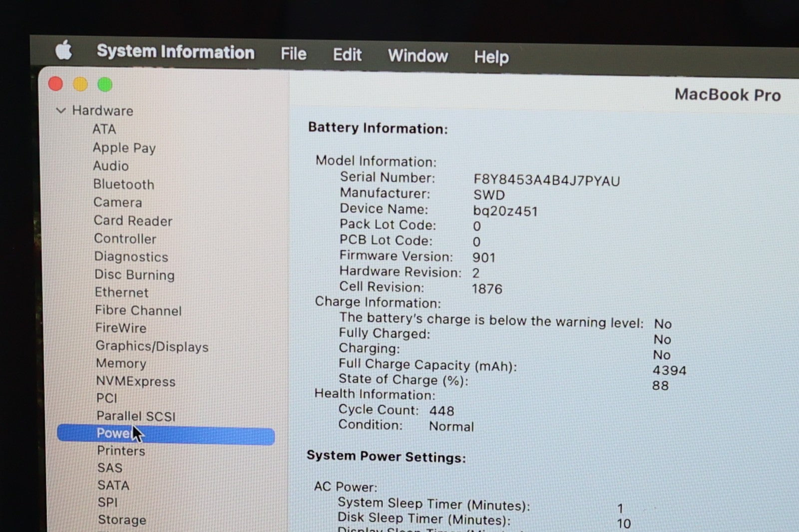This screenshot has height=532, width=799.
Task: Select Card Reader in the sidebar
Action: (x=133, y=221)
